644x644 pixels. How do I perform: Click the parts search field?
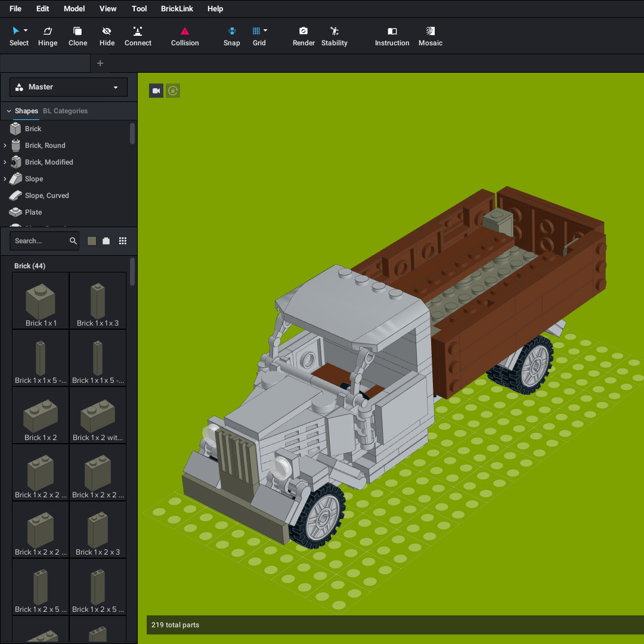click(39, 241)
